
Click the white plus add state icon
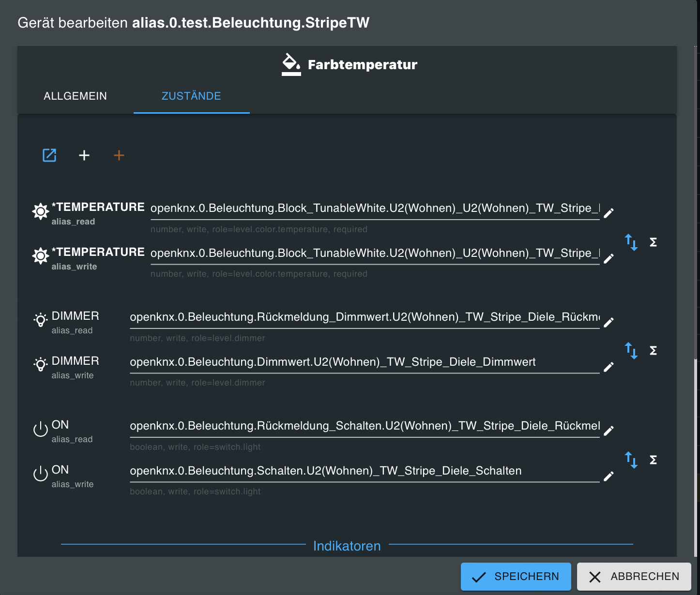[x=84, y=155]
